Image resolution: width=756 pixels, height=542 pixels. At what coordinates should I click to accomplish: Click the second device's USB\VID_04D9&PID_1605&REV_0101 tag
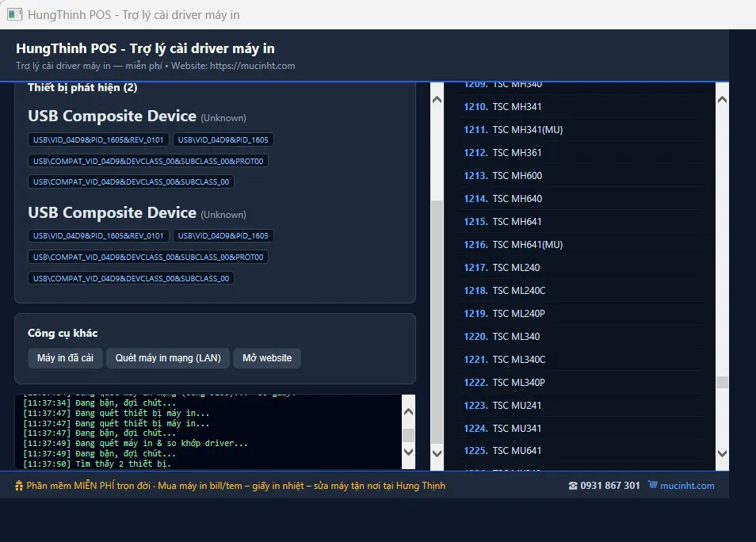pos(98,236)
